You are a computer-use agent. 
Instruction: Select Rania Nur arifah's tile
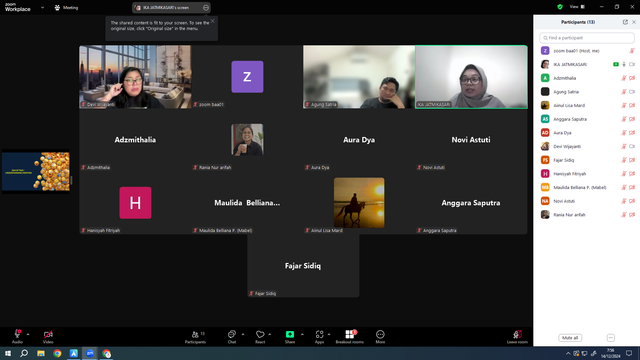click(x=247, y=140)
